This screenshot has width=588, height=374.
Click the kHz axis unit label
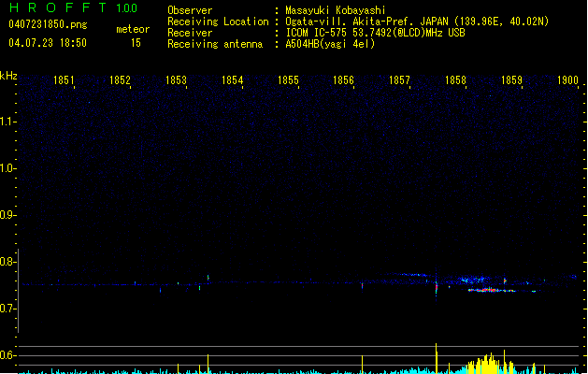coord(8,76)
